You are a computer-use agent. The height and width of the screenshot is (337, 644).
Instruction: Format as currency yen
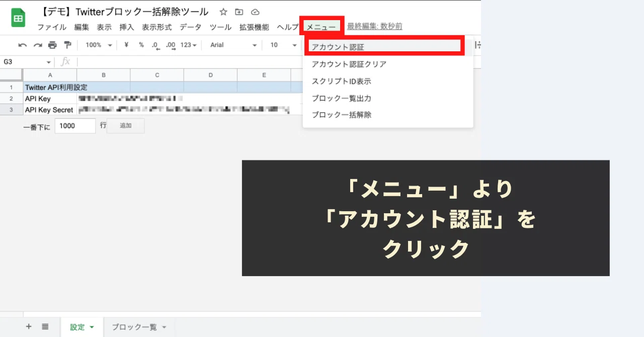point(126,45)
